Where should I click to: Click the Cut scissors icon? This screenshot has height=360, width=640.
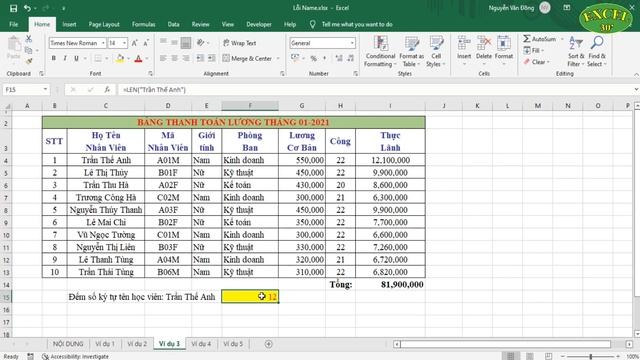coord(29,39)
